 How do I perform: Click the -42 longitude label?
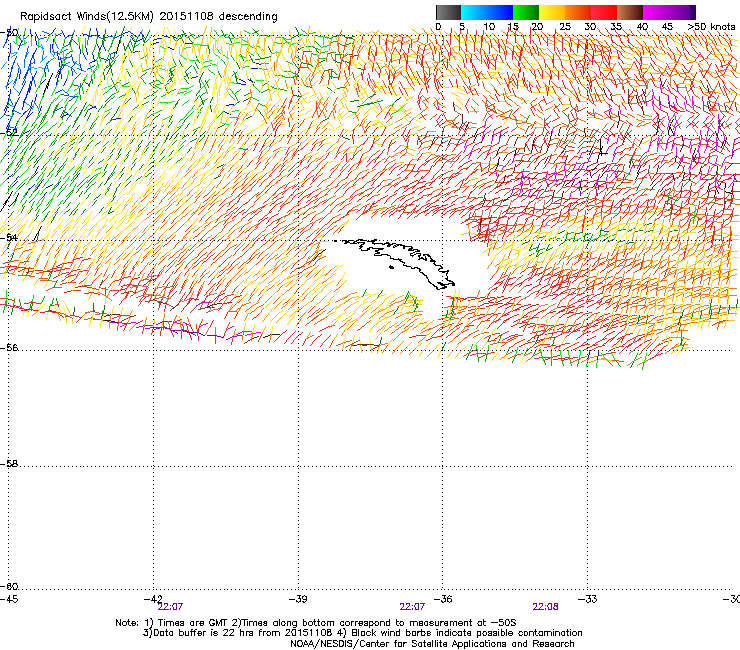[153, 599]
